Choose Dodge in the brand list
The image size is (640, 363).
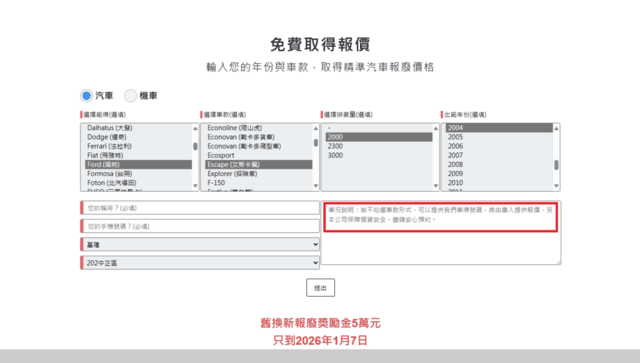pos(138,137)
